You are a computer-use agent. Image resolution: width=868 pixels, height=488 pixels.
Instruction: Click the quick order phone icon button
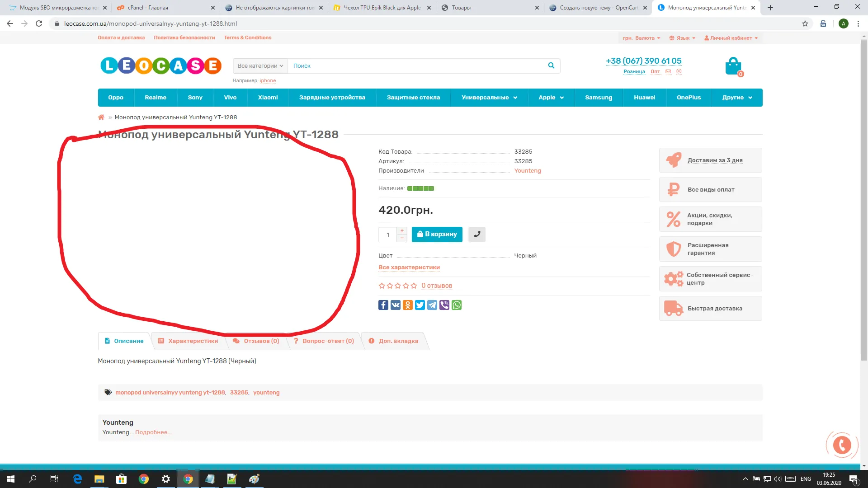(477, 235)
